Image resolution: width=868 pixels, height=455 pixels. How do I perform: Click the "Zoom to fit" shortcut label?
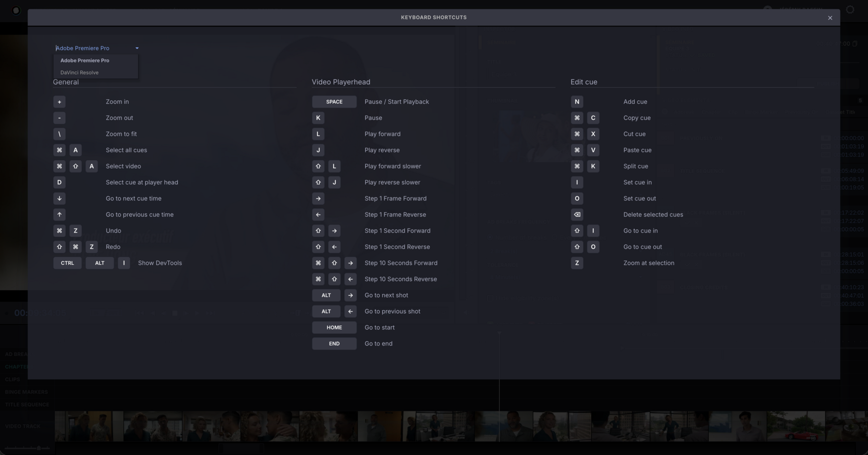[x=121, y=134]
